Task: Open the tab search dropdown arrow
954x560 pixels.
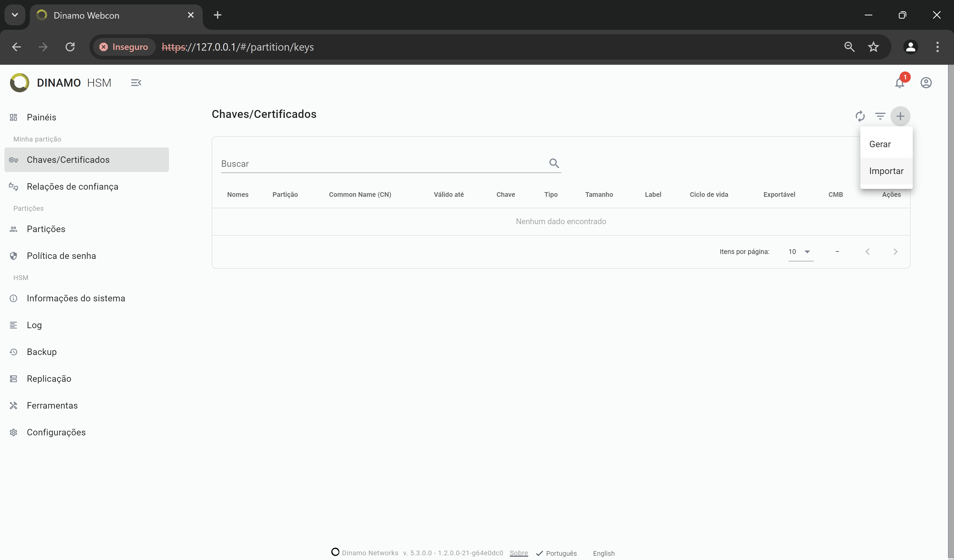Action: point(15,15)
